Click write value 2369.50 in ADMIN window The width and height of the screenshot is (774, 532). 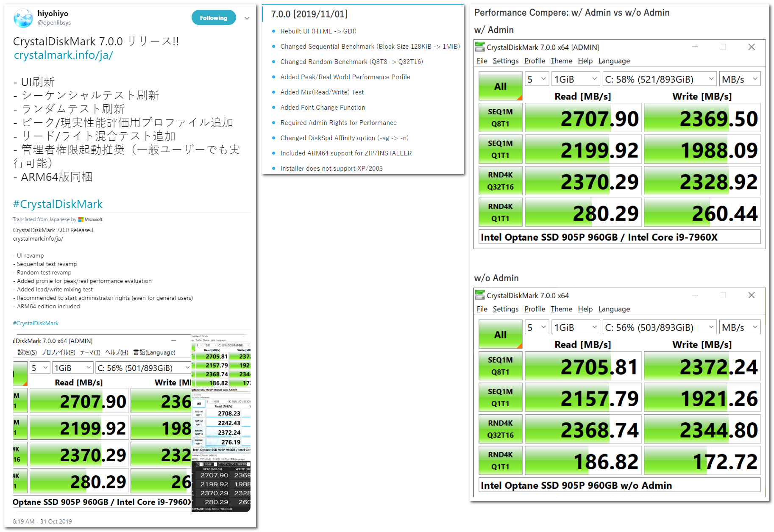pos(702,118)
